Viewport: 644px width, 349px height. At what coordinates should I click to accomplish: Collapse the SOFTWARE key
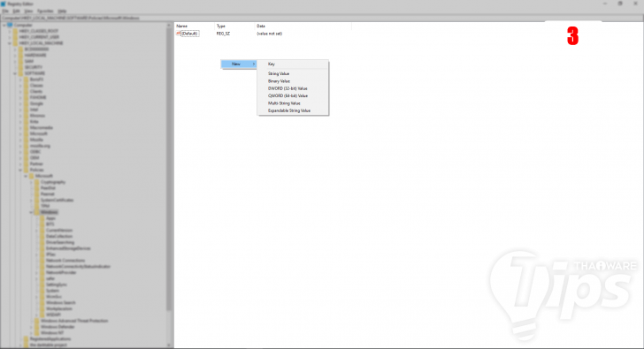tap(15, 73)
